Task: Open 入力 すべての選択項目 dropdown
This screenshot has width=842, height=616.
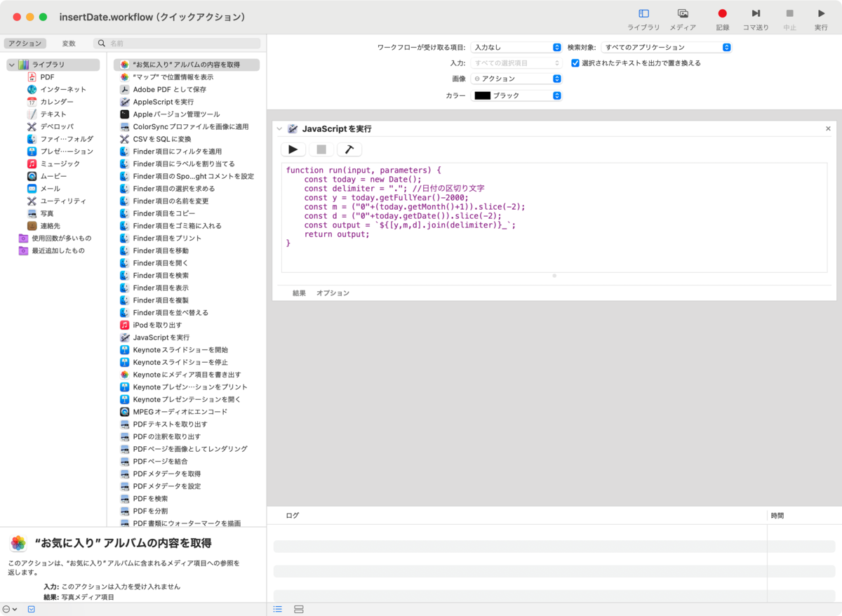Action: [x=516, y=63]
